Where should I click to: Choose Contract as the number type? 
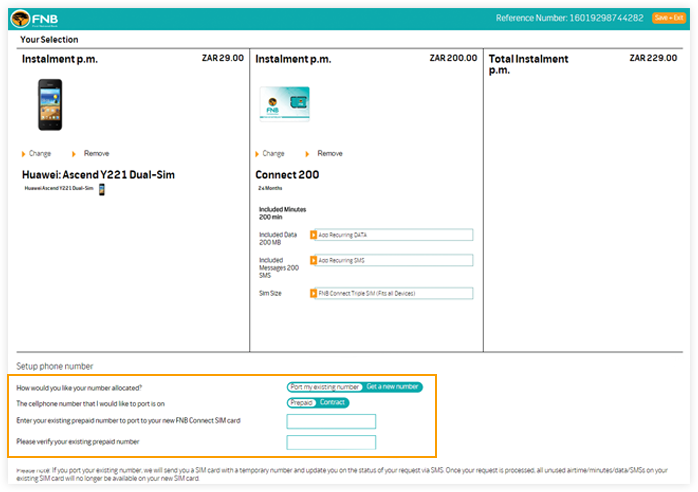click(x=332, y=403)
